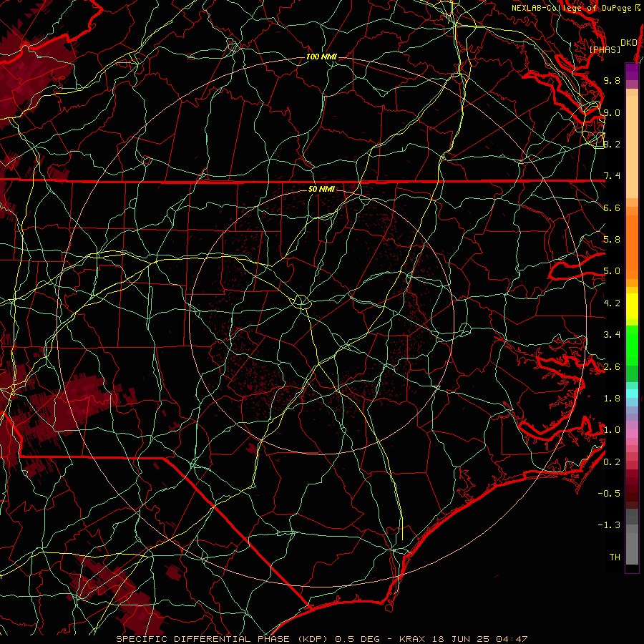644x644 pixels.
Task: Pick the yellow legend band near 4.2
Action: tap(632, 306)
